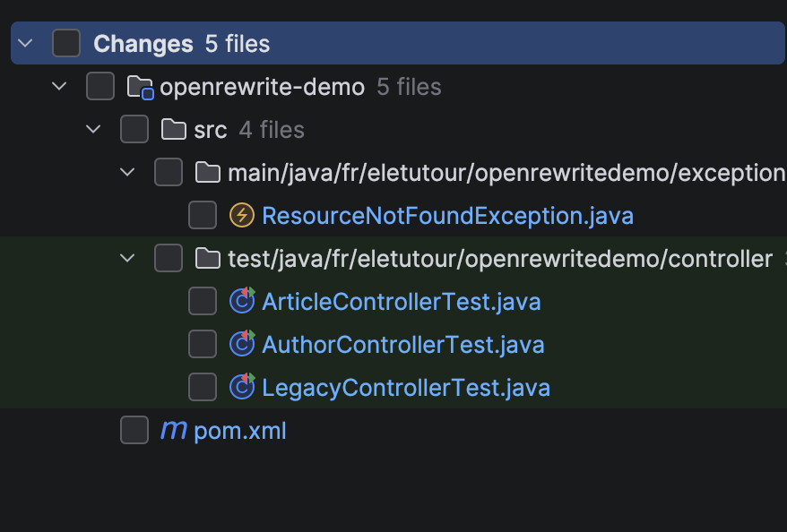The width and height of the screenshot is (787, 532).
Task: Select the pom.xml file name
Action: pos(239,431)
